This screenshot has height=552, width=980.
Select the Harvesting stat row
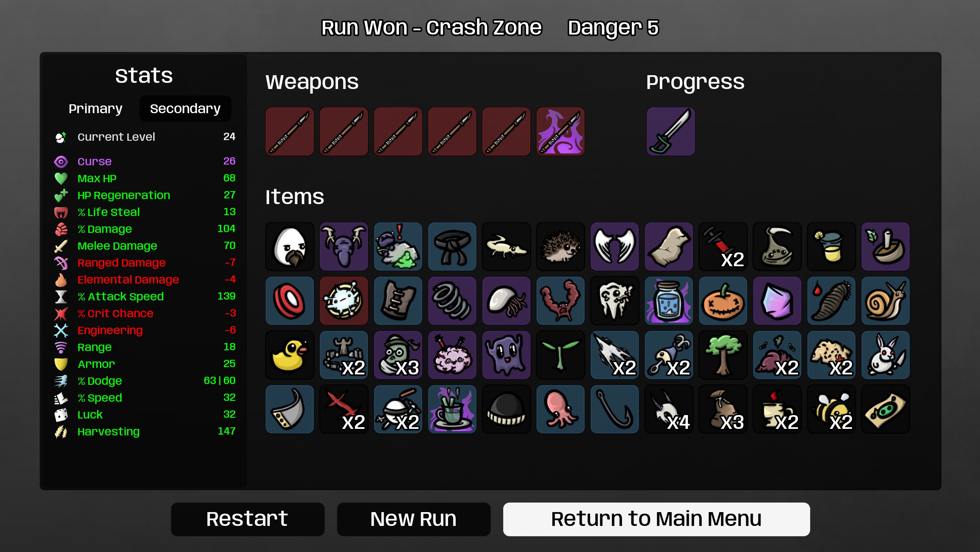click(x=145, y=432)
